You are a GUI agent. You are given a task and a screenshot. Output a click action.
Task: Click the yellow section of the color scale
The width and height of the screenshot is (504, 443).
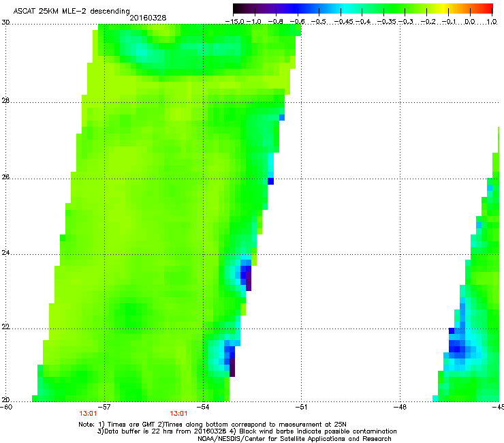[x=445, y=9]
